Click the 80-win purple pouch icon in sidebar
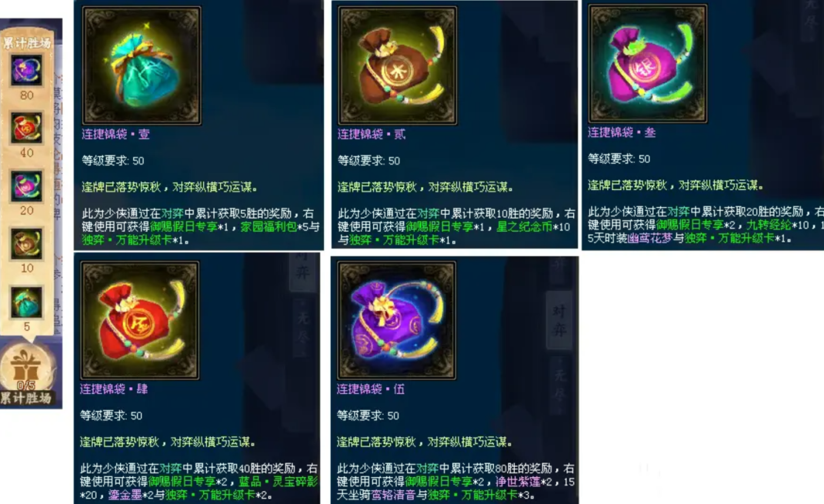 26,71
